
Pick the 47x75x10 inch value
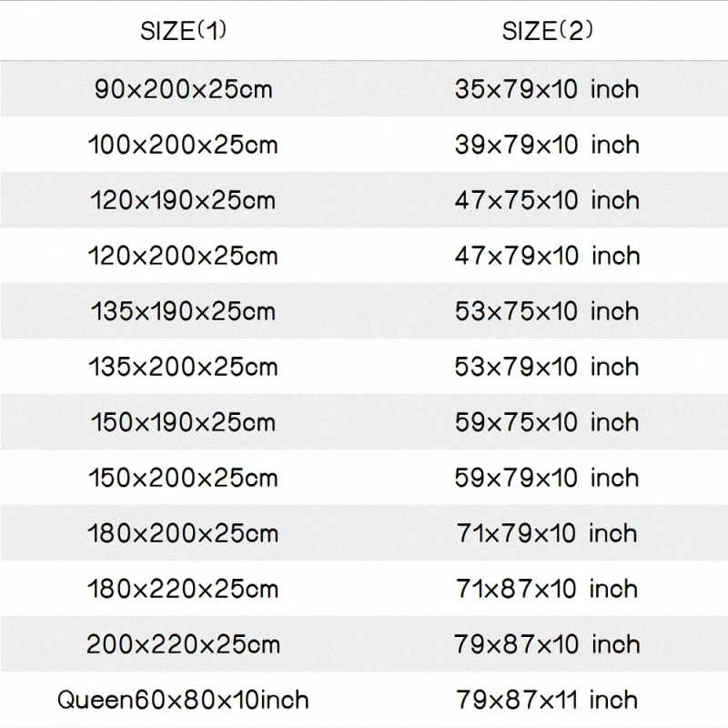(x=547, y=200)
